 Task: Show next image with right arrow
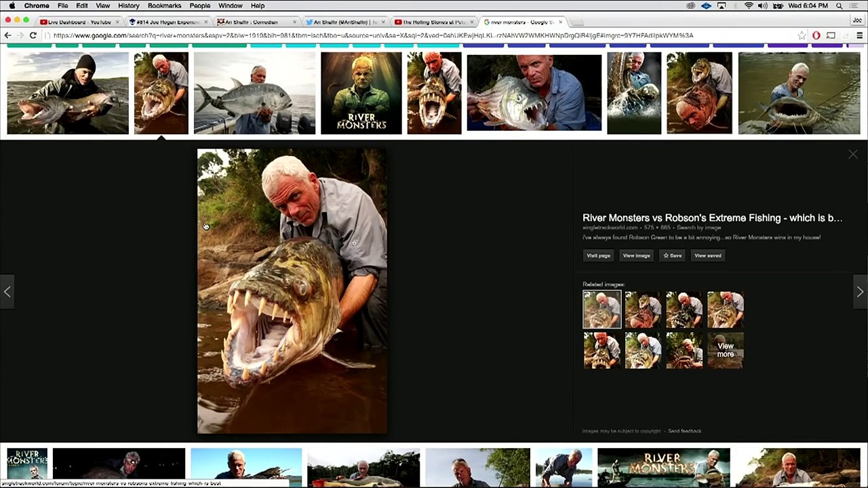[860, 291]
